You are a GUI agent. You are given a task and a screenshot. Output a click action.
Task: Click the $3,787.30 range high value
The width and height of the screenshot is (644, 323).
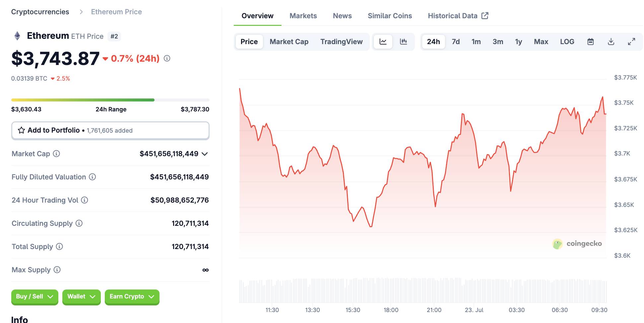195,109
